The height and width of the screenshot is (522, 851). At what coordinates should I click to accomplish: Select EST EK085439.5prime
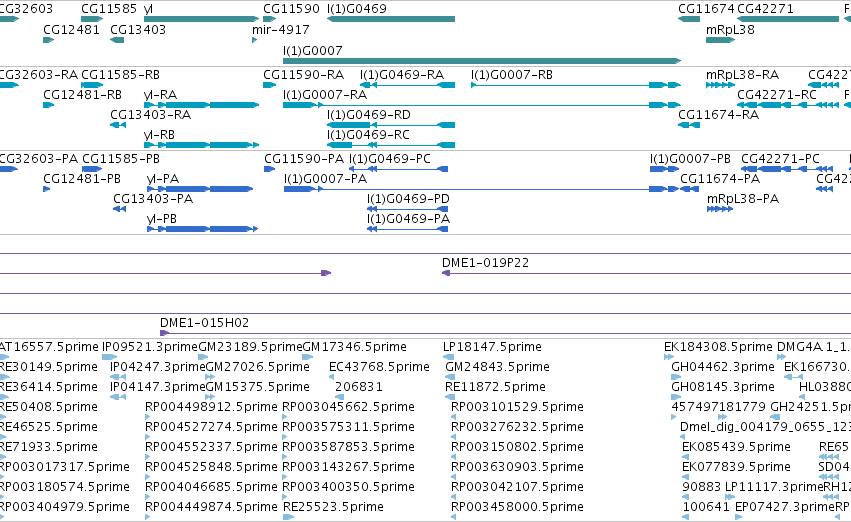[687, 457]
